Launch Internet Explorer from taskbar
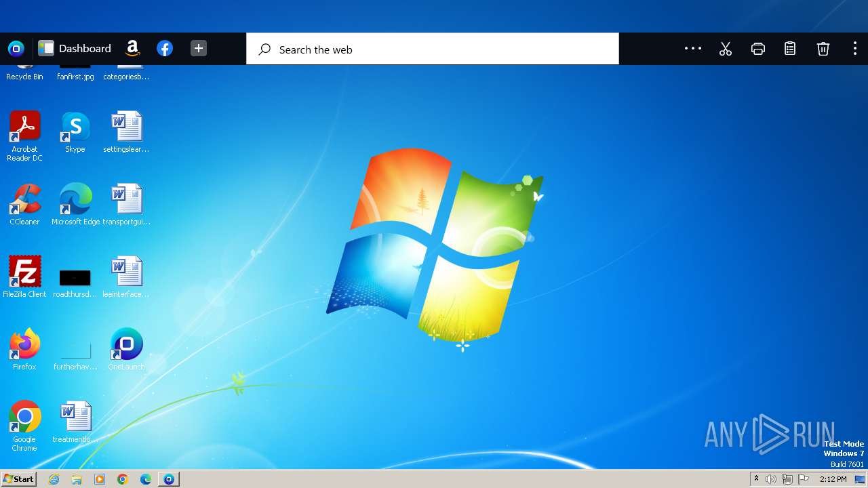The width and height of the screenshot is (868, 488). (54, 479)
